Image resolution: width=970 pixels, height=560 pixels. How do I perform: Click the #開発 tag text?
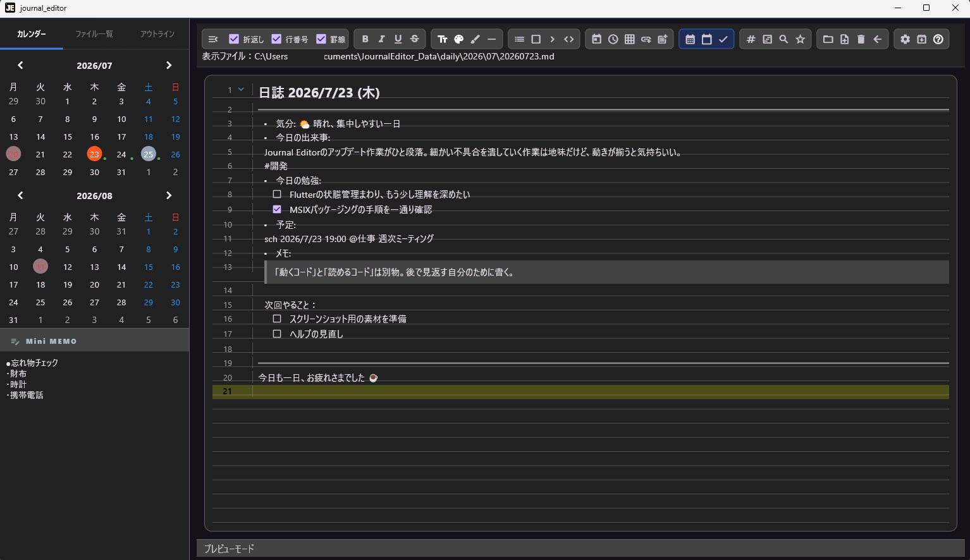pos(276,166)
